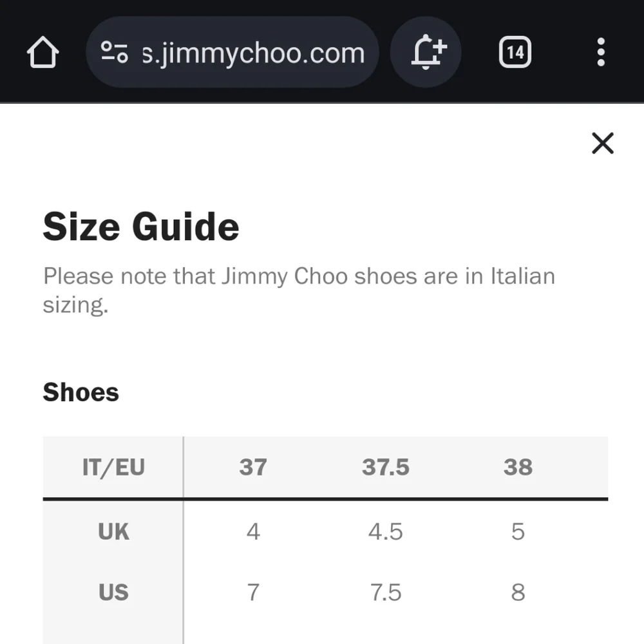This screenshot has height=644, width=644.
Task: Select IT/EU size 37 in the table
Action: 253,468
